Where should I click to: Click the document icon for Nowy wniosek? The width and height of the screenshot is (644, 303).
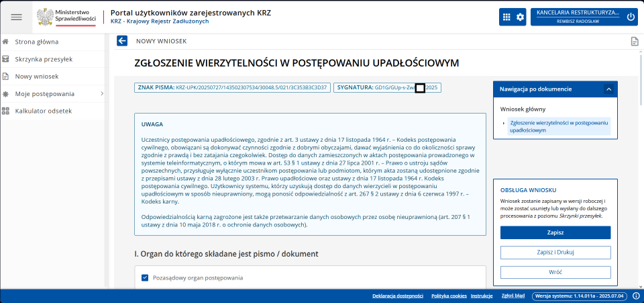point(6,77)
